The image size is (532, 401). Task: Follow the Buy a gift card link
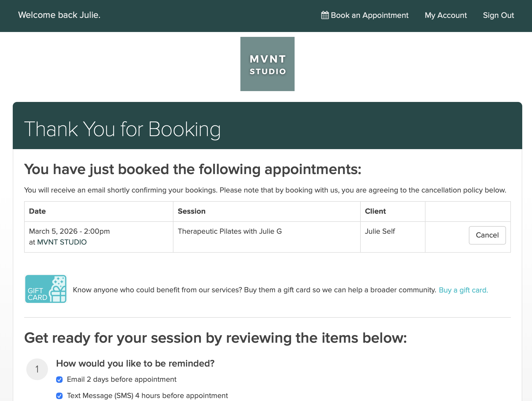pos(463,290)
